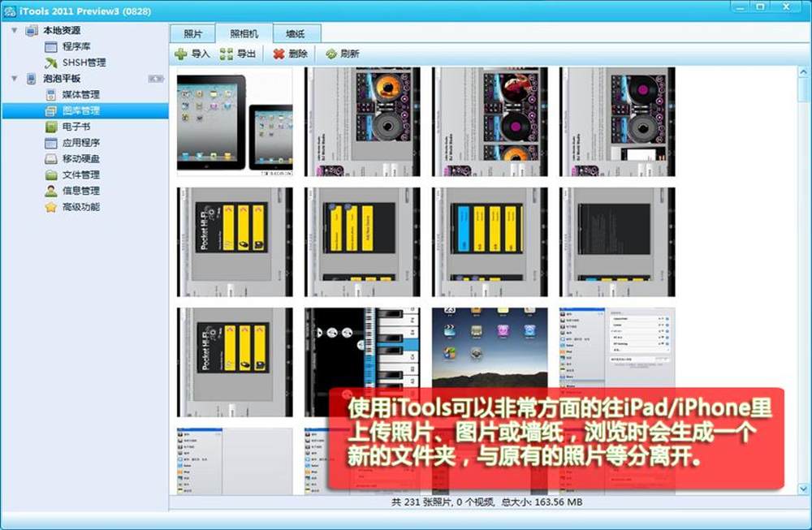Click the scrollbar down arrow
812x530 pixels.
pyautogui.click(x=804, y=489)
